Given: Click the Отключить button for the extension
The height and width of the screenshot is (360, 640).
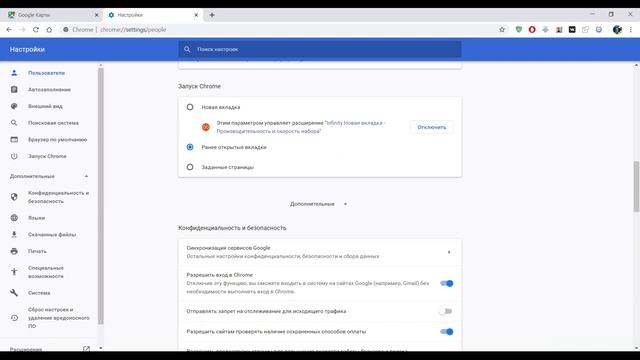Looking at the screenshot, I should coord(431,127).
